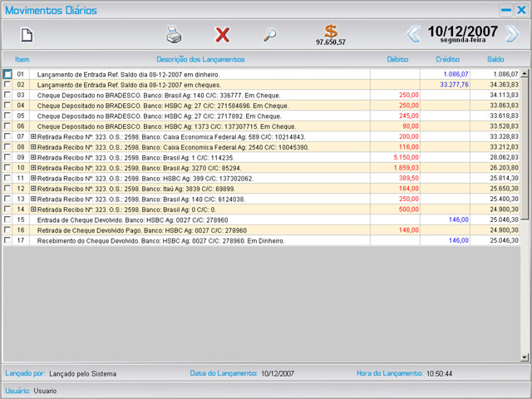Expand row 12 Retirada Recibo Banco Itaú
This screenshot has height=399, width=532.
[33, 189]
